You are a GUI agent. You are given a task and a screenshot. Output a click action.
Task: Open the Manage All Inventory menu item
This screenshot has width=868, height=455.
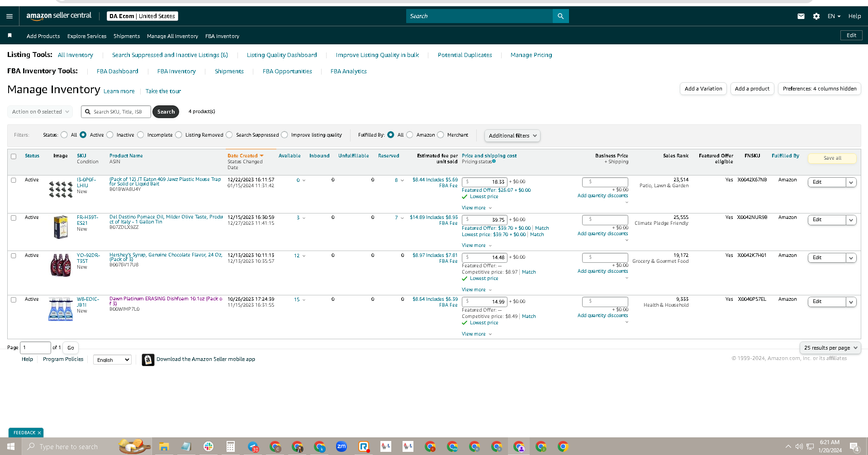(x=172, y=36)
